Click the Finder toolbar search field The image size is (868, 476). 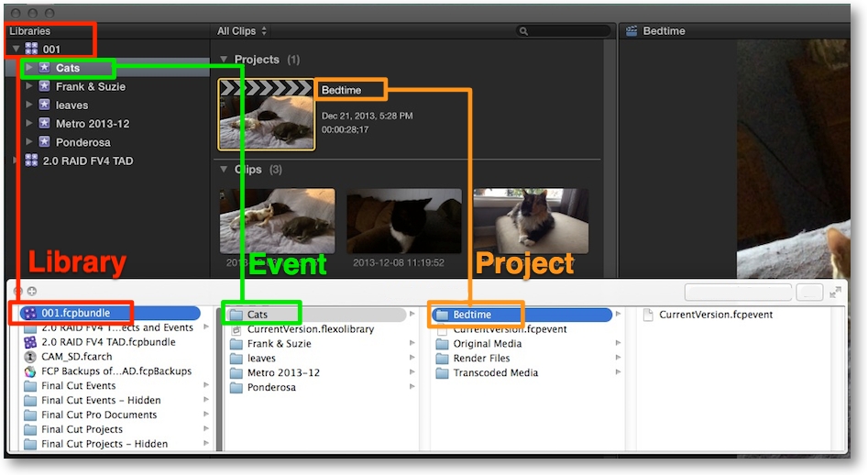pos(738,292)
